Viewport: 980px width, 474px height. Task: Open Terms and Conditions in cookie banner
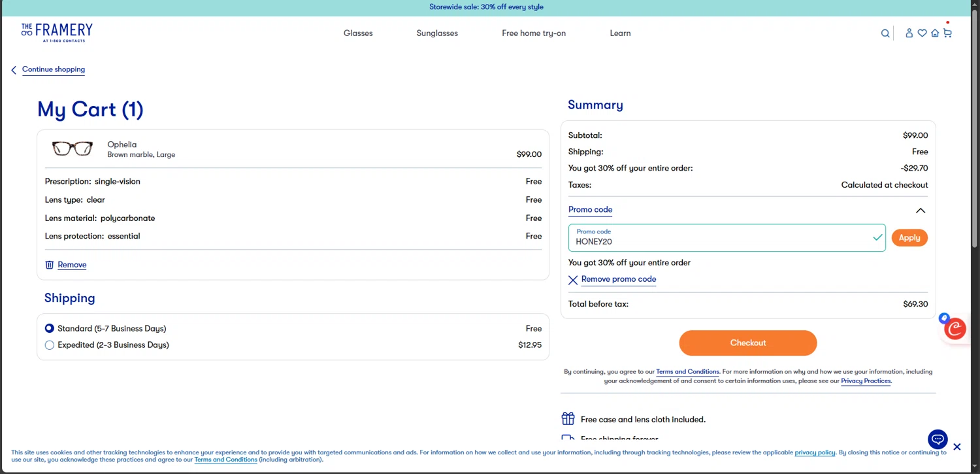click(x=225, y=460)
